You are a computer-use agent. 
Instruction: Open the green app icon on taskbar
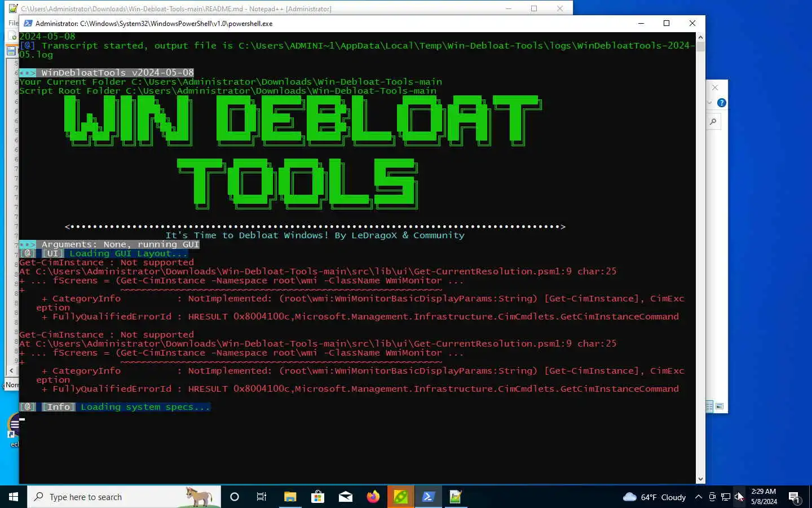click(x=400, y=497)
